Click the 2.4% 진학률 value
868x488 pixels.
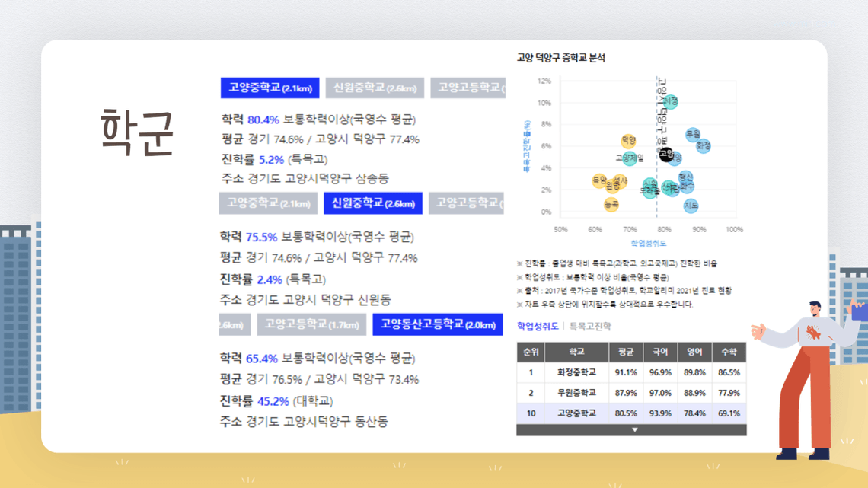(x=270, y=279)
